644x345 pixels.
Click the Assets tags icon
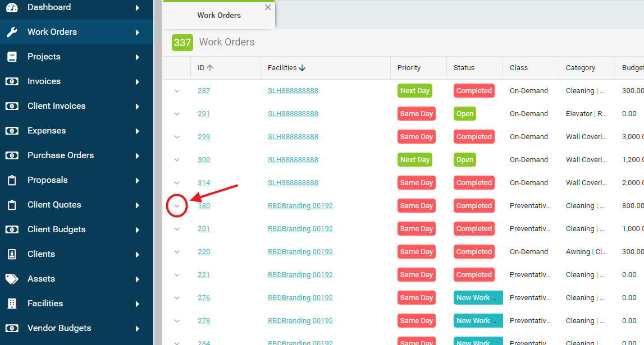pyautogui.click(x=12, y=279)
